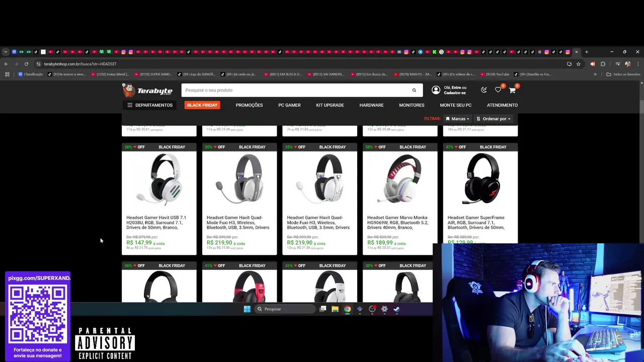
Task: Click the R$ 147,99 price
Action: [x=139, y=243]
